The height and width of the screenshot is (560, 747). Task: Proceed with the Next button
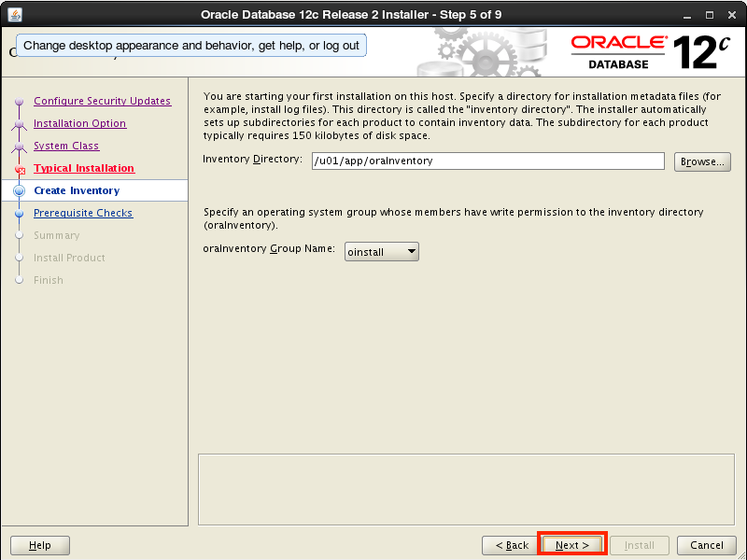pyautogui.click(x=572, y=545)
